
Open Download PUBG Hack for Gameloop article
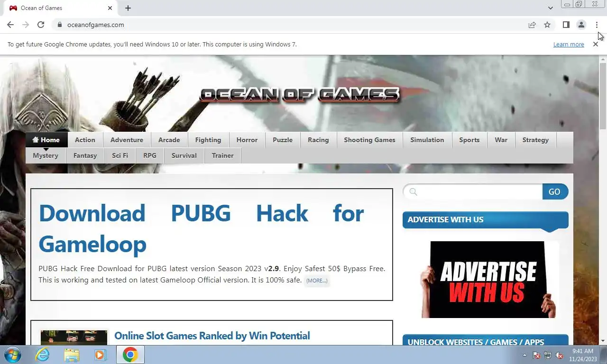click(x=201, y=228)
